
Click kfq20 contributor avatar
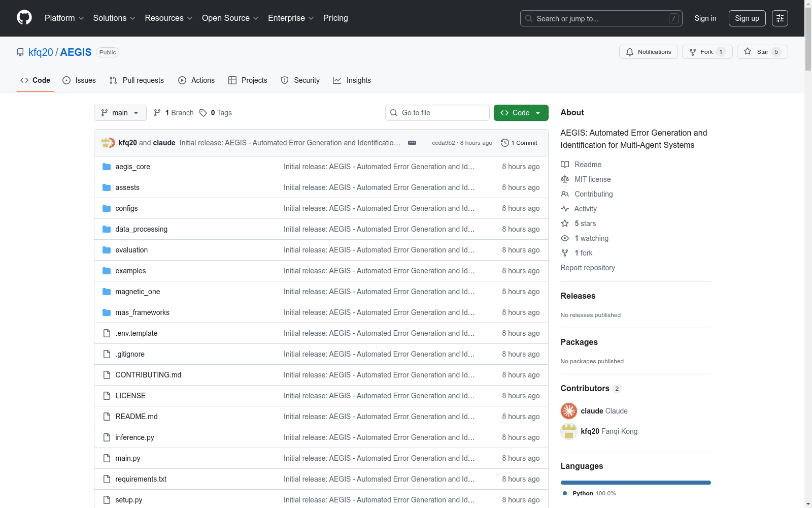coord(569,431)
